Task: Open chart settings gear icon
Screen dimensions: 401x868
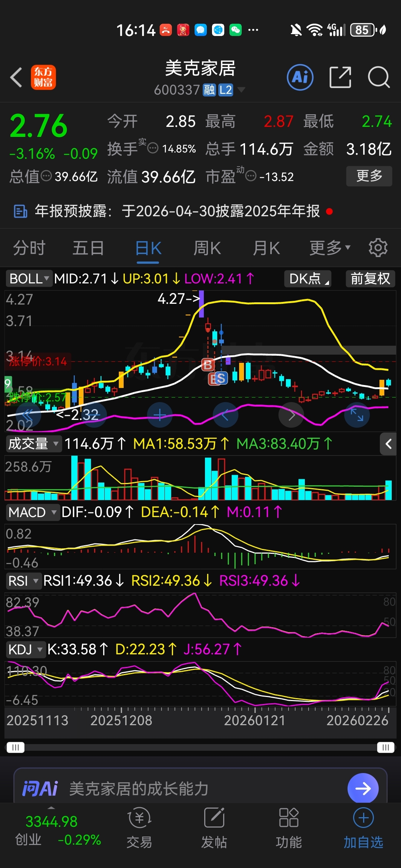Action: click(378, 247)
